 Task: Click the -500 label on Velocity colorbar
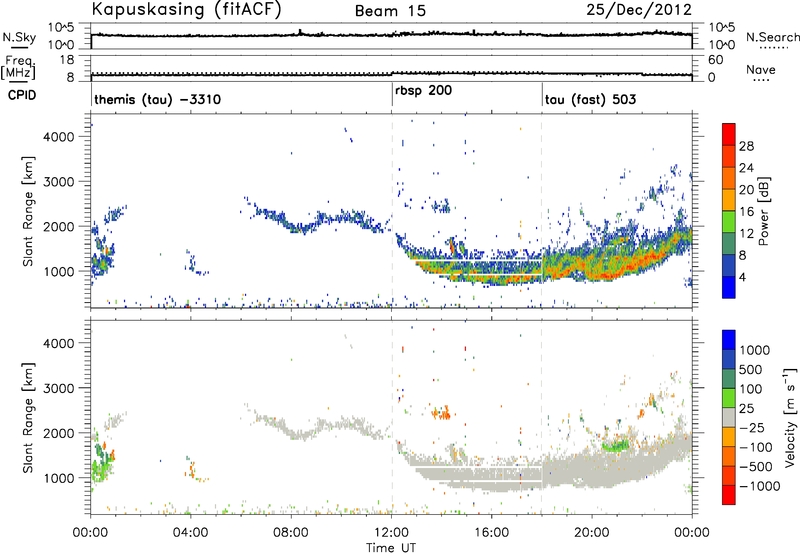pos(756,467)
